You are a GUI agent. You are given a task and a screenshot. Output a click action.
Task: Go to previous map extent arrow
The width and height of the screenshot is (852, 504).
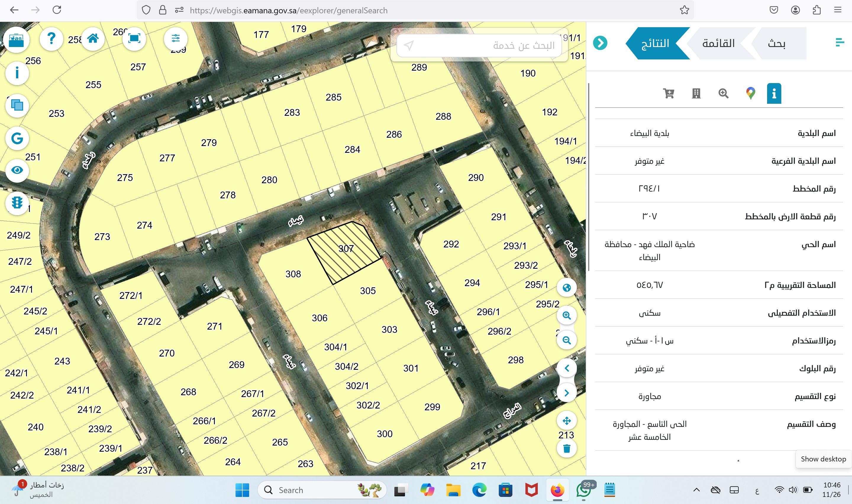tap(567, 368)
